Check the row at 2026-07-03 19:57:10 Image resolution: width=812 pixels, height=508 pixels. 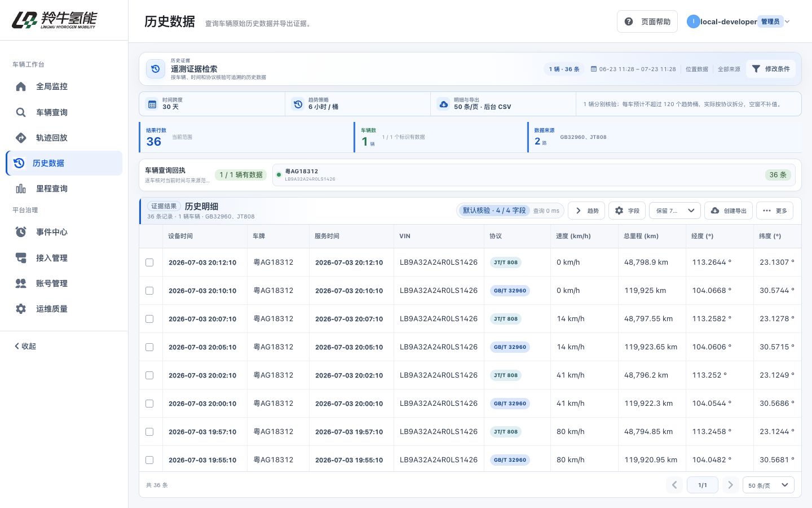point(149,432)
